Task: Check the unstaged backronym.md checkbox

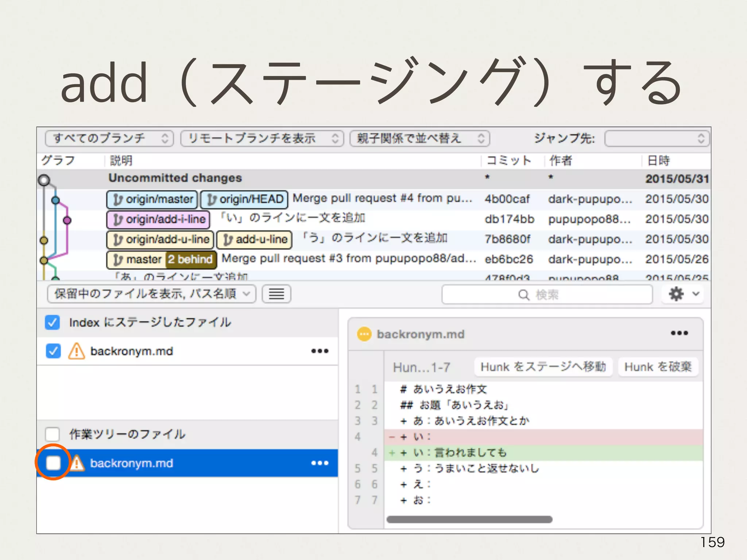Action: pos(53,463)
